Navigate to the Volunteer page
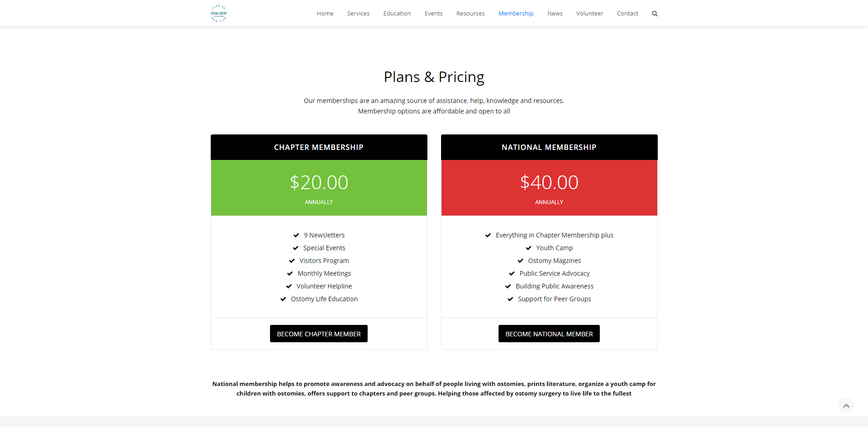Image resolution: width=868 pixels, height=427 pixels. click(x=589, y=14)
